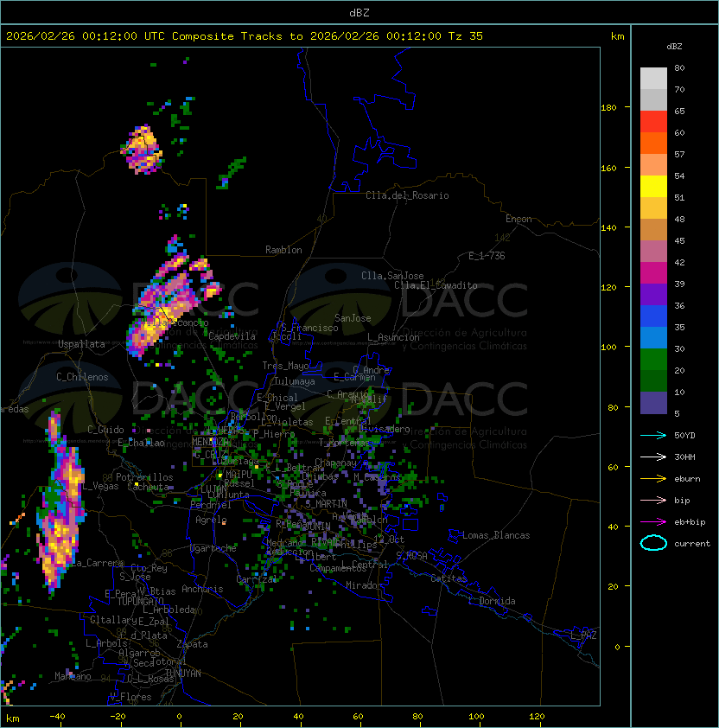Image resolution: width=719 pixels, height=728 pixels.
Task: Click the 'Tz 35' threshold text in the header
Action: tap(466, 36)
